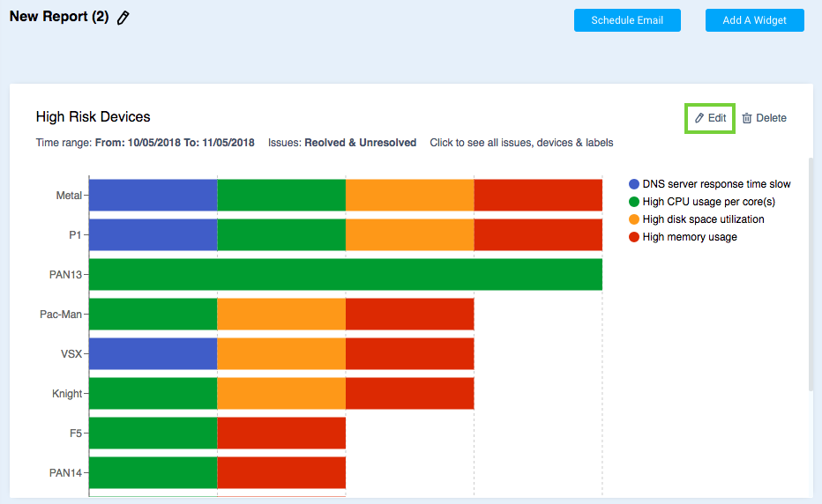Click the full green bar for PAN13
This screenshot has height=504, width=822.
[346, 274]
